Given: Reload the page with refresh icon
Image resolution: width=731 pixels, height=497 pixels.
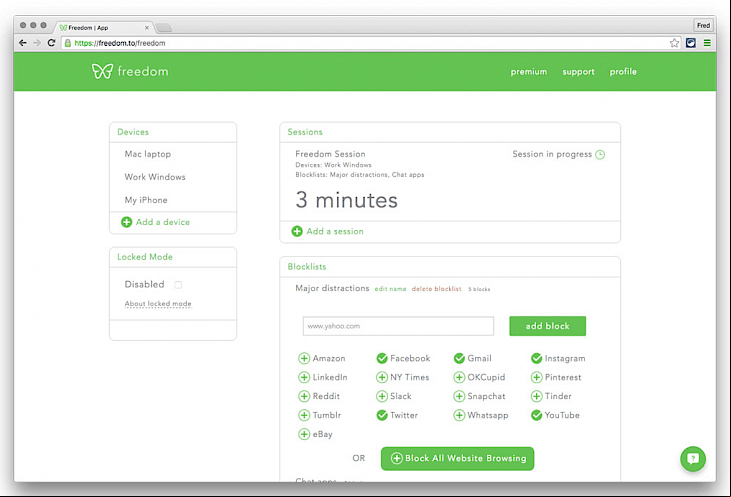Looking at the screenshot, I should click(x=51, y=43).
